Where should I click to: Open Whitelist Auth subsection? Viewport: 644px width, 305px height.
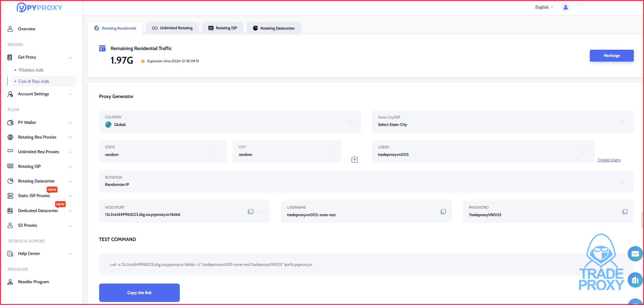tap(31, 70)
